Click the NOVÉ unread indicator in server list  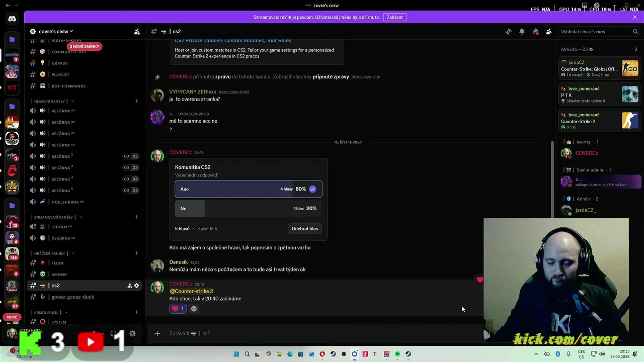point(12,317)
